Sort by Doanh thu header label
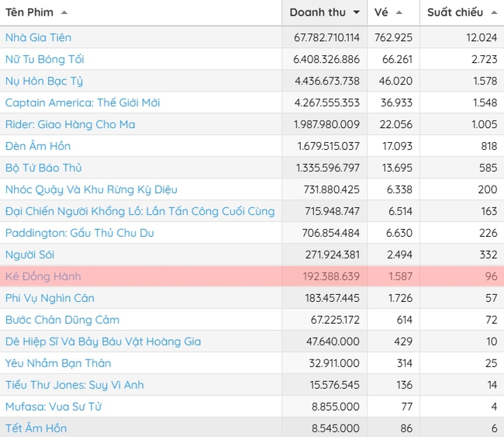Screen dimensions: 504x437 click(317, 12)
